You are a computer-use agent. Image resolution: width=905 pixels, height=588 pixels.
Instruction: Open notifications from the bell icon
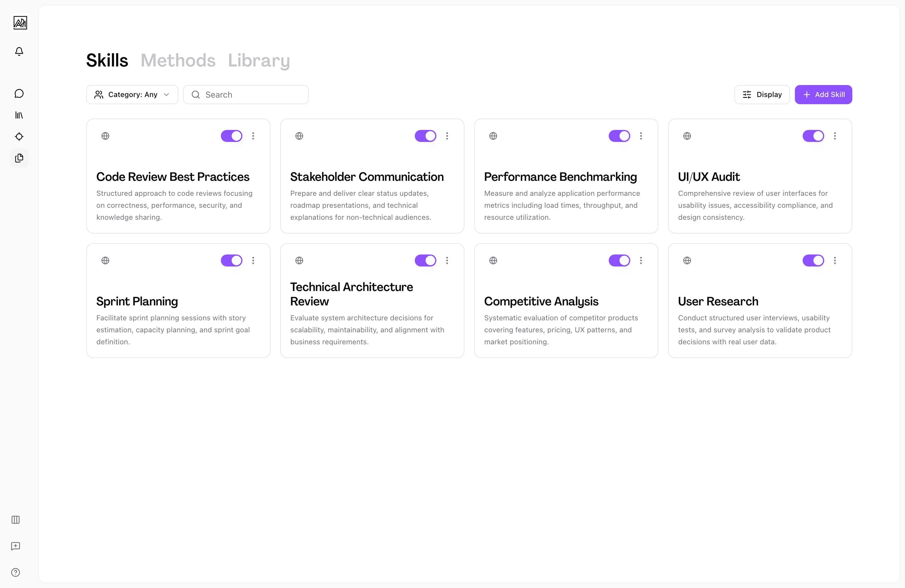(19, 51)
